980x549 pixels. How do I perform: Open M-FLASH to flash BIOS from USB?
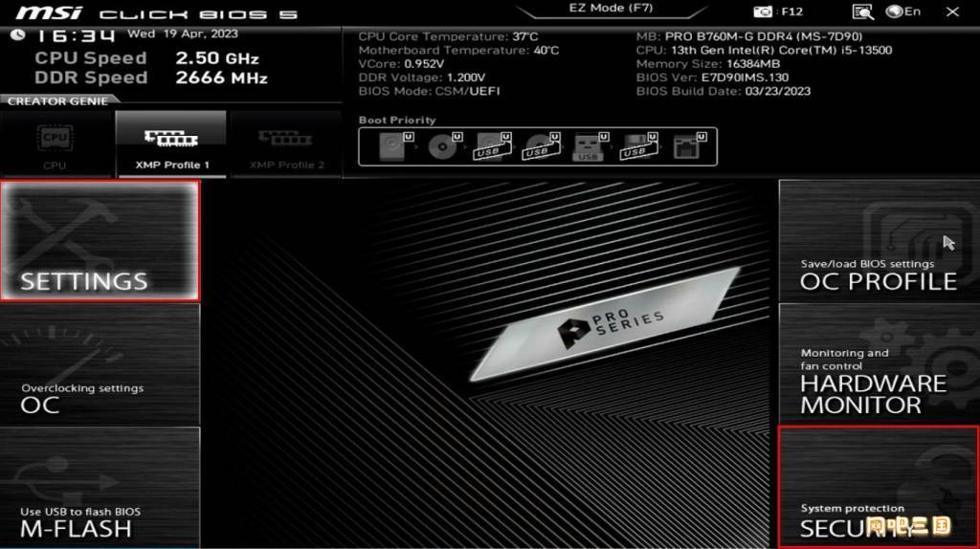tap(100, 488)
